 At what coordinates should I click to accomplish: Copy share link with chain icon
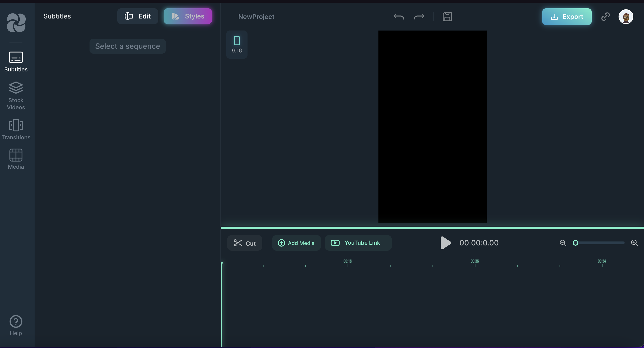605,17
